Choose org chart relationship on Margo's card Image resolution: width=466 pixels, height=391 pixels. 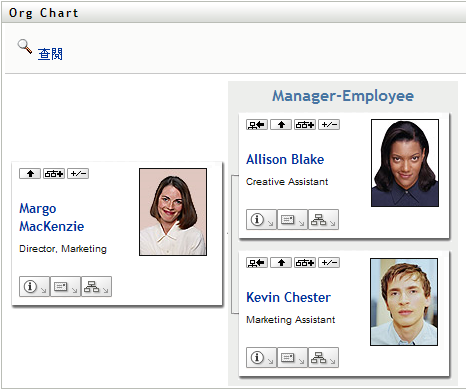click(54, 174)
